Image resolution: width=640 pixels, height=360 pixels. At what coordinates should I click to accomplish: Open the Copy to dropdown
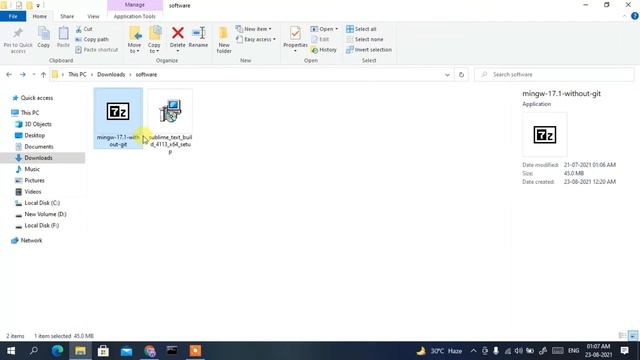[x=154, y=40]
